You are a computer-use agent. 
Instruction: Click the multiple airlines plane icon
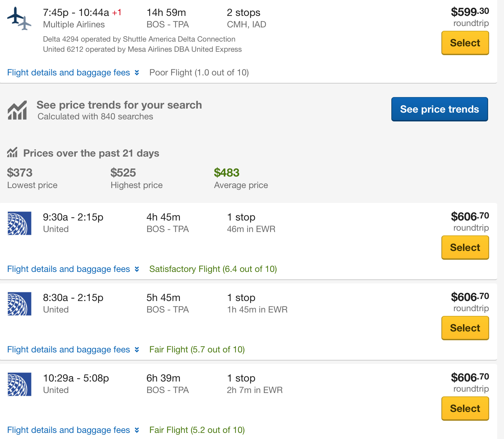tap(19, 18)
